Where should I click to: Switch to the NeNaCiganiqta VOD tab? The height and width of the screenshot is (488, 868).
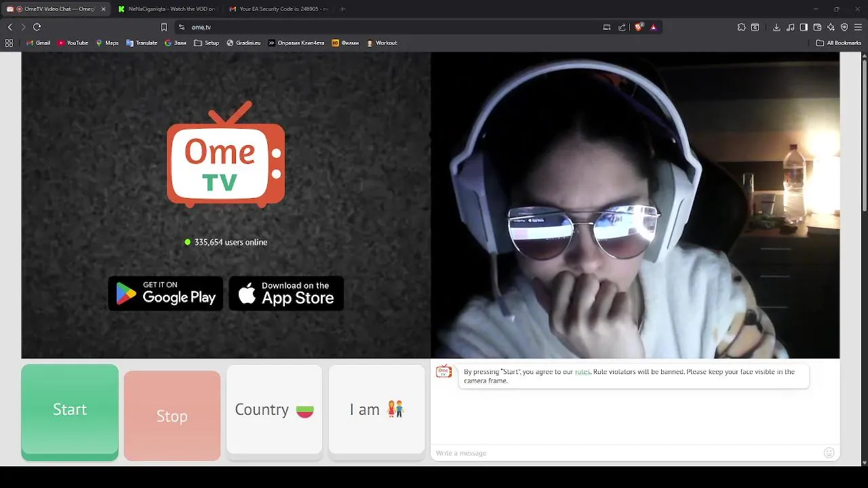point(166,9)
